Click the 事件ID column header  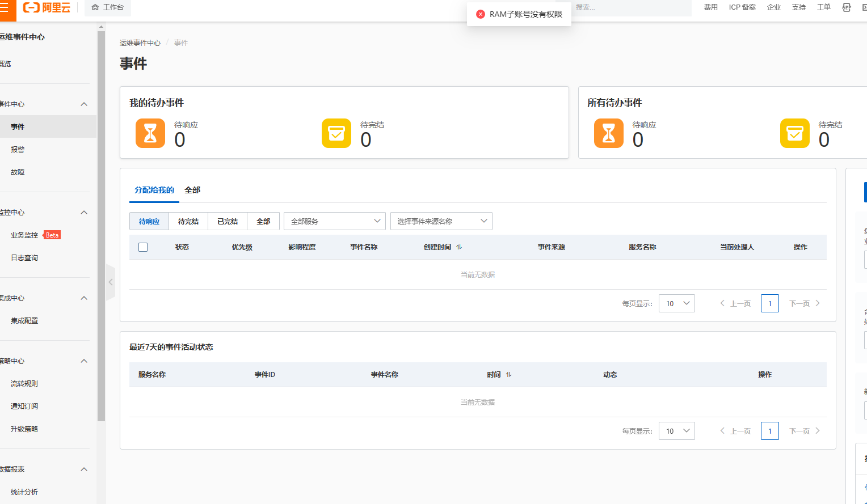point(265,375)
